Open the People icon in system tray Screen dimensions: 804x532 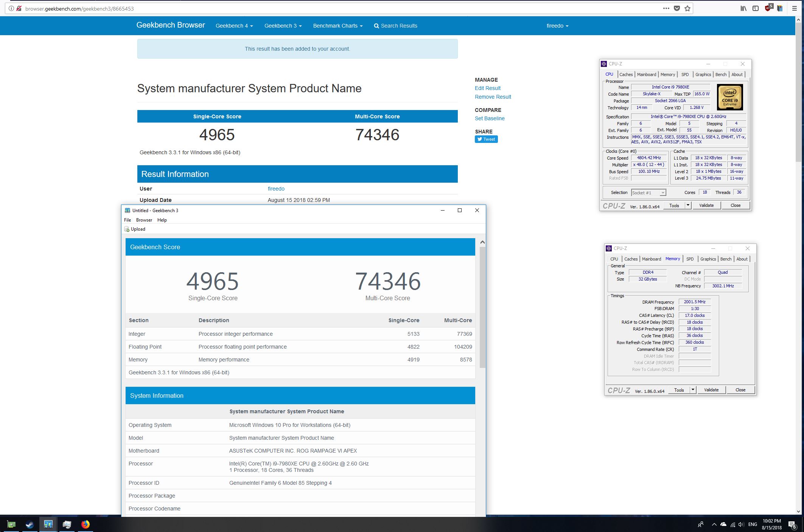click(701, 524)
